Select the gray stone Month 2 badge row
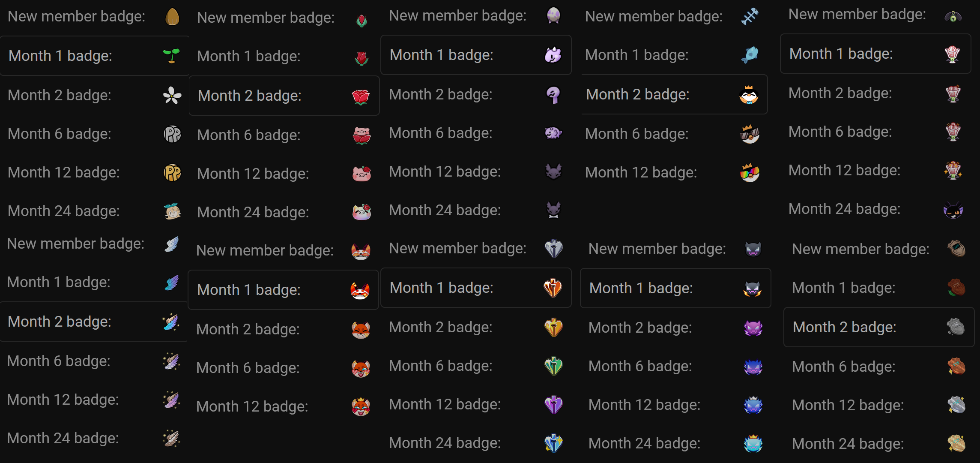The width and height of the screenshot is (980, 463). (878, 328)
